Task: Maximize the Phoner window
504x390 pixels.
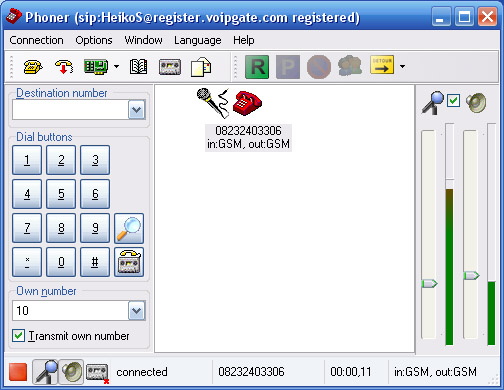Action: pos(464,17)
